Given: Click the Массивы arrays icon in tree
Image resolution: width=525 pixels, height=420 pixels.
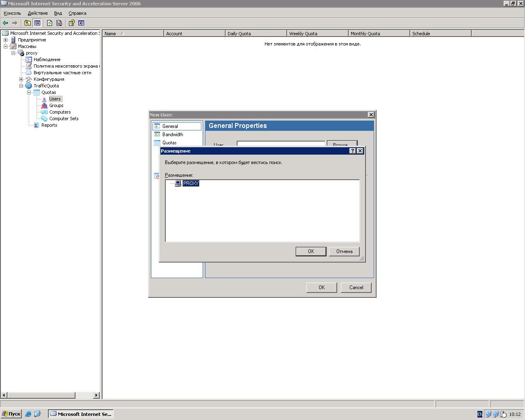Looking at the screenshot, I should 13,46.
